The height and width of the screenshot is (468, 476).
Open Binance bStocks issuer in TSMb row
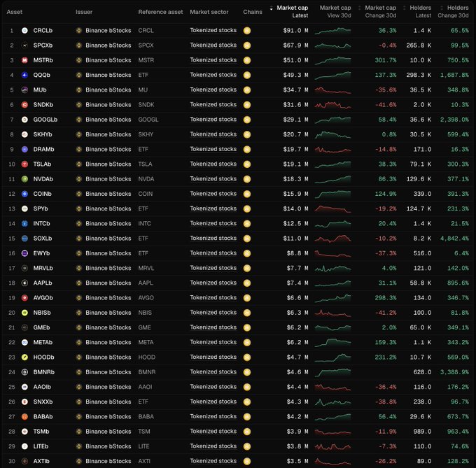(x=108, y=432)
